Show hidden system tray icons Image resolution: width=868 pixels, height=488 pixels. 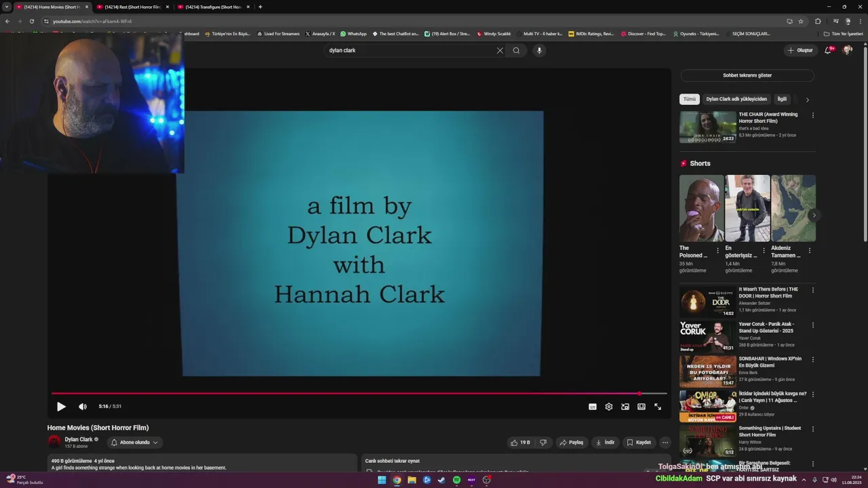[x=804, y=480]
